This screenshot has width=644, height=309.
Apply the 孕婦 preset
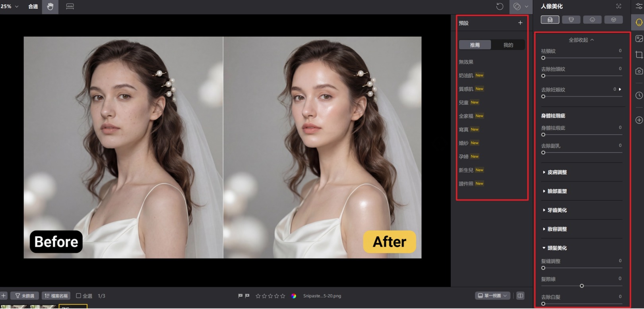[x=464, y=156]
